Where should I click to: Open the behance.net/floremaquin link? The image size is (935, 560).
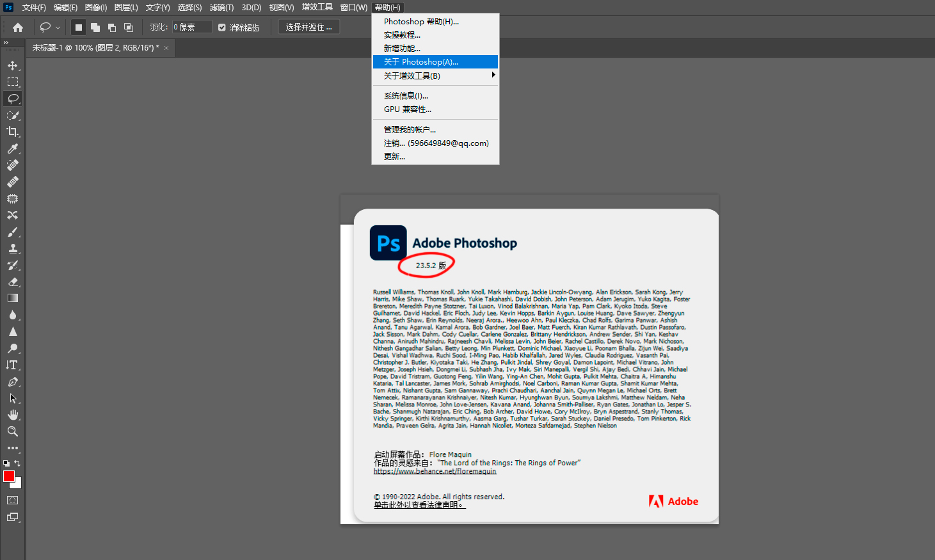click(435, 471)
